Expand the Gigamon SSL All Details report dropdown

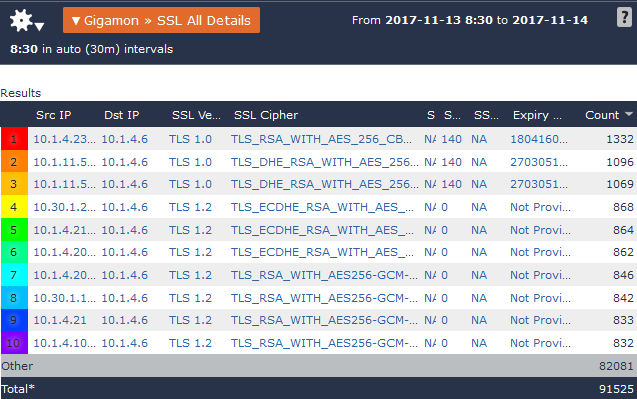[x=161, y=20]
